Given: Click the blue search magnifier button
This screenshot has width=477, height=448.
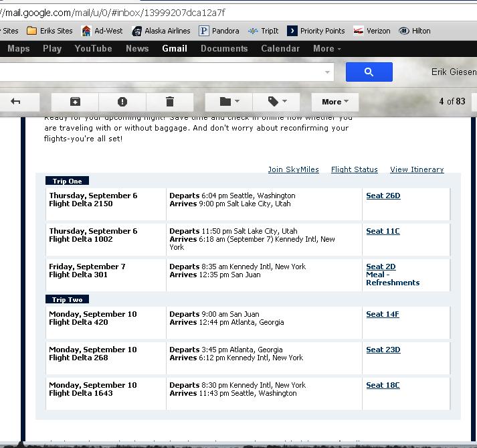Looking at the screenshot, I should click(x=369, y=72).
